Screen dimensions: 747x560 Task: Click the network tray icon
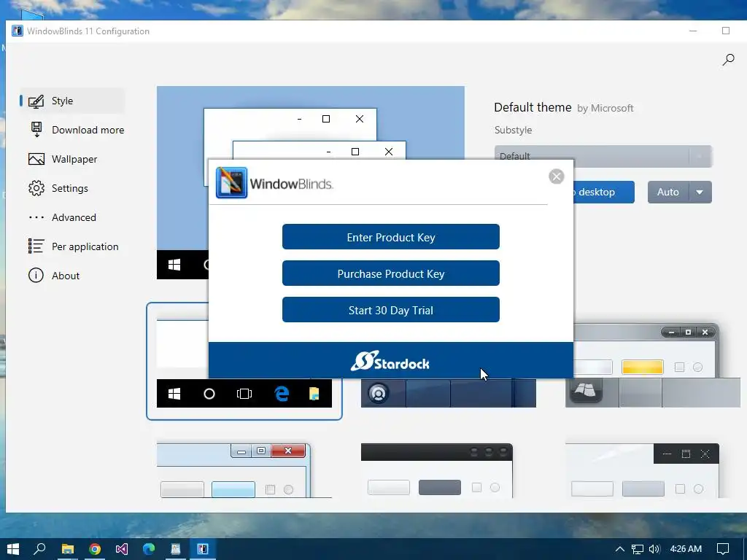point(638,549)
